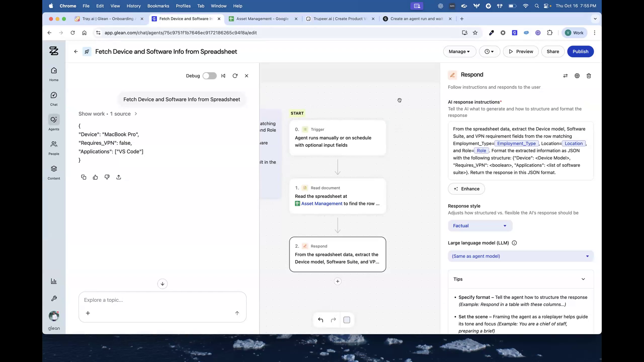Click the swap-step arrows icon in Respond panel

click(x=565, y=76)
